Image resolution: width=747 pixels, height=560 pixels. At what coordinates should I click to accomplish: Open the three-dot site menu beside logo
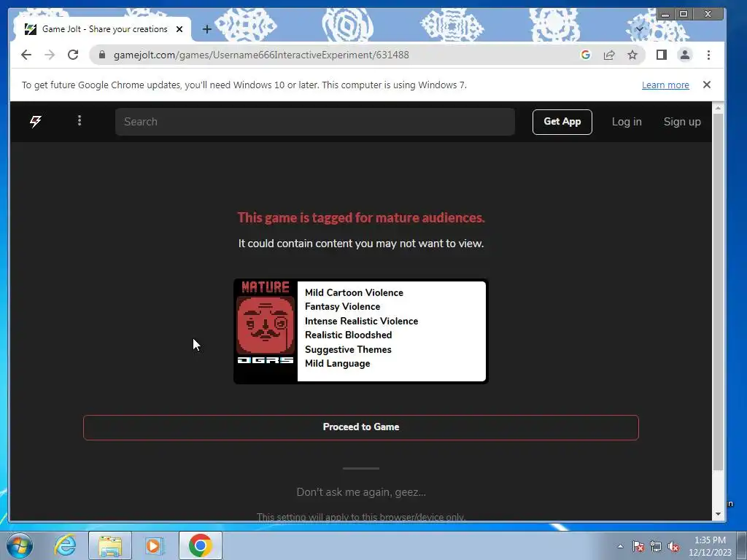tap(80, 121)
